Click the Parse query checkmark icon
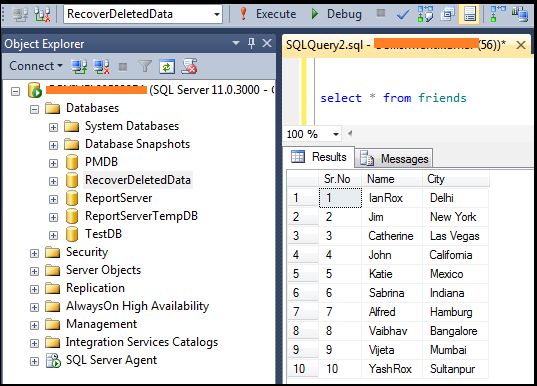 click(402, 14)
